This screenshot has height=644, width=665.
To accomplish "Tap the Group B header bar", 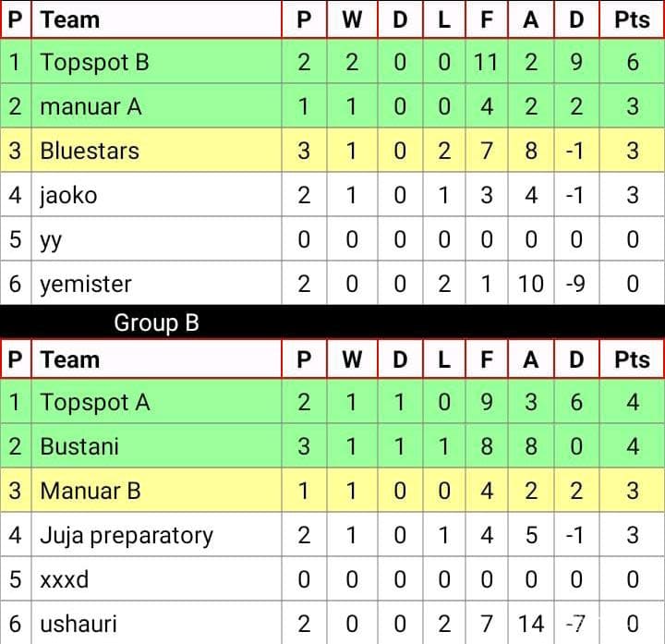I will pyautogui.click(x=332, y=322).
